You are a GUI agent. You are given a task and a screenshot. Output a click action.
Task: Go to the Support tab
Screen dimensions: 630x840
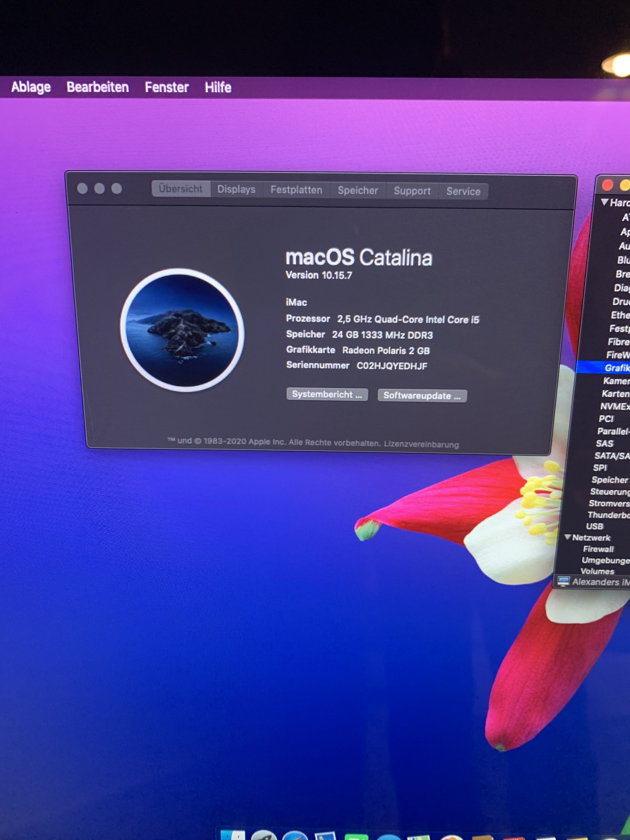[412, 191]
